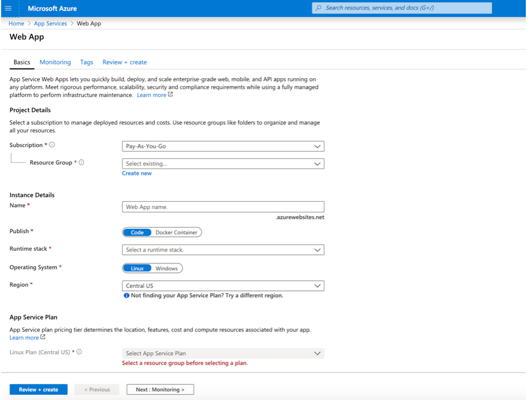Open the App Service Plan Learn more link
Screen dimensions: 532x400
25,337
